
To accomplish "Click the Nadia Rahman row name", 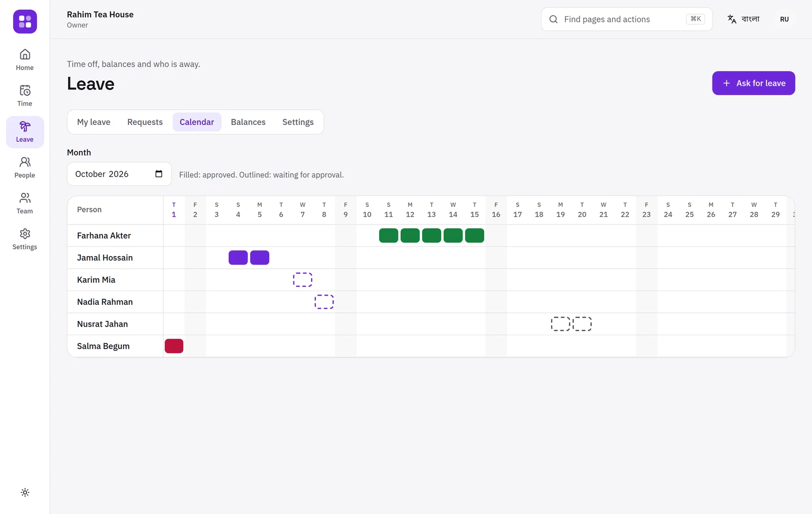I will coord(105,302).
